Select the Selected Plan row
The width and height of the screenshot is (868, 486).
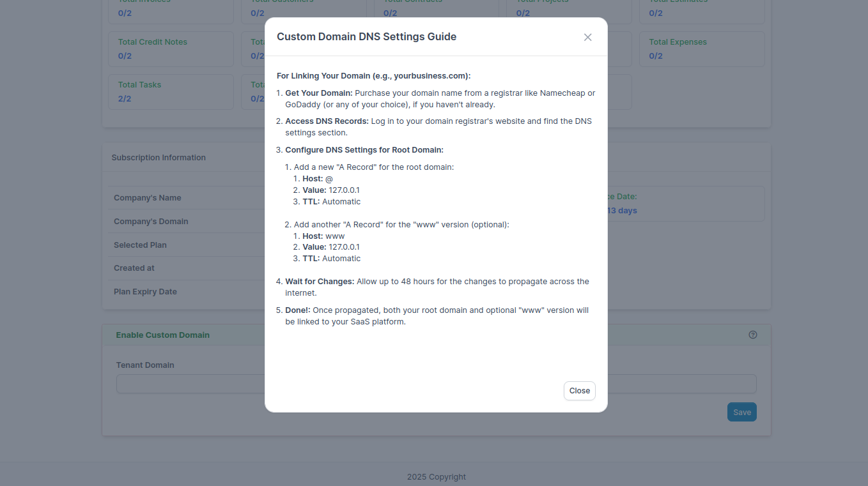[x=140, y=245]
